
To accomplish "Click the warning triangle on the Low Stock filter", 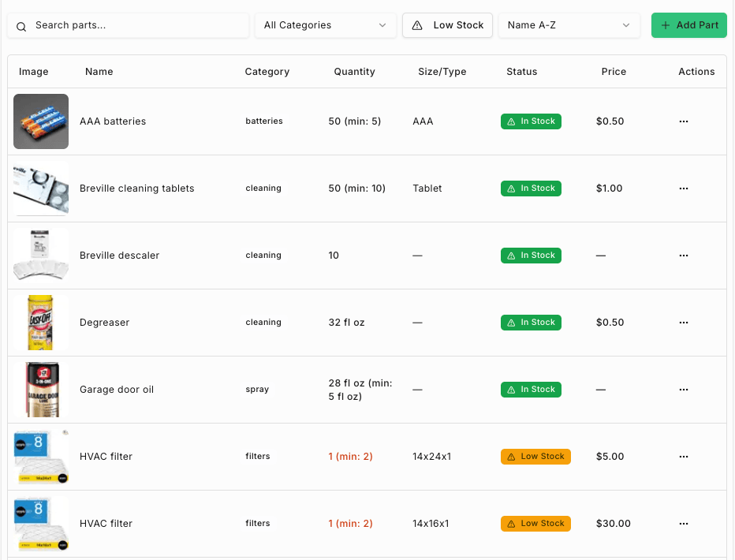I will click(x=419, y=24).
